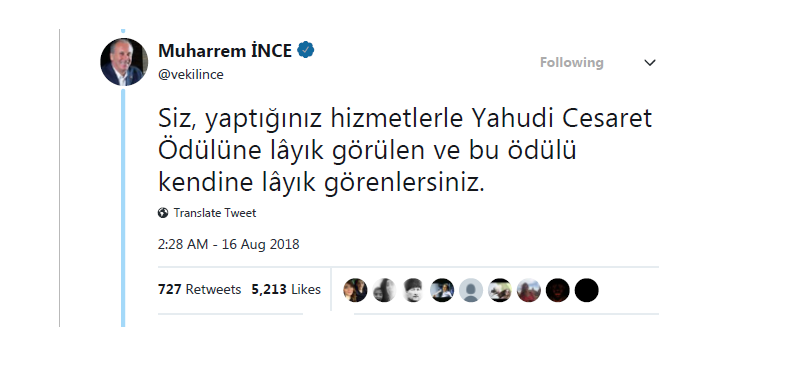Click the globe icon beside Translate Tweet

(x=163, y=213)
